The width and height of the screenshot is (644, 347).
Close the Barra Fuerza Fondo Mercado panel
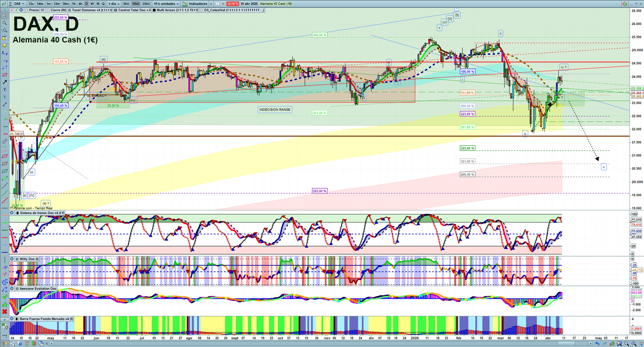12,319
